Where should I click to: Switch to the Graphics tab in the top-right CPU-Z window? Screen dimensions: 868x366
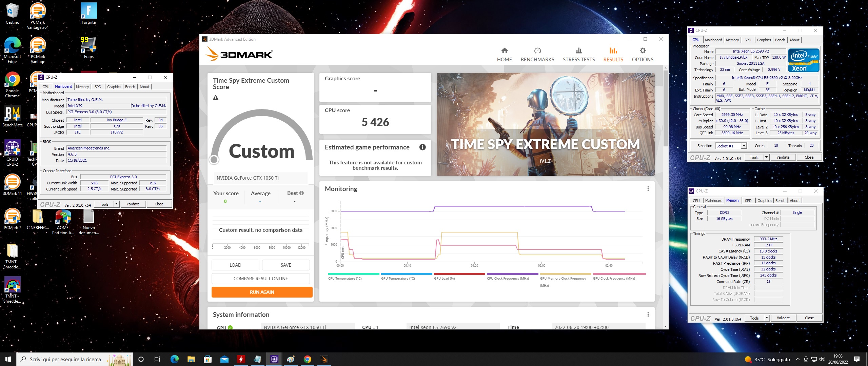click(x=764, y=40)
